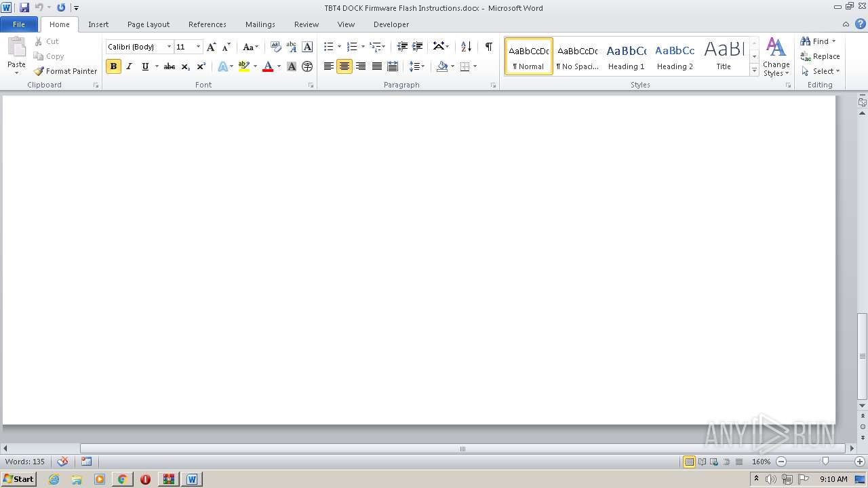Click the Windows Start button

(x=18, y=479)
